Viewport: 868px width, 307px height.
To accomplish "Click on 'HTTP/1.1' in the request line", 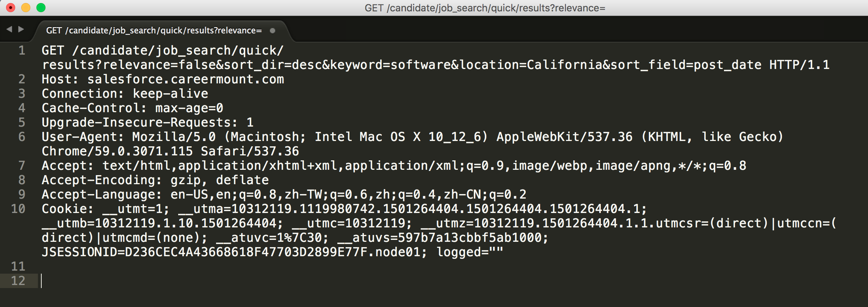I will 799,65.
